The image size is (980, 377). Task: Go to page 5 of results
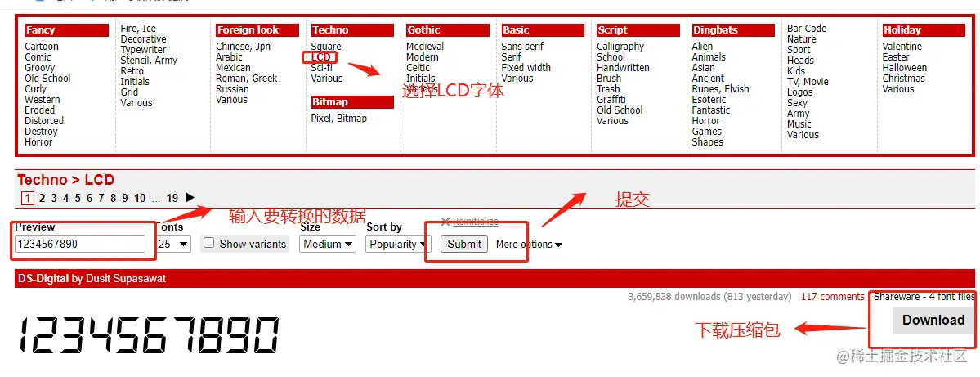point(78,198)
